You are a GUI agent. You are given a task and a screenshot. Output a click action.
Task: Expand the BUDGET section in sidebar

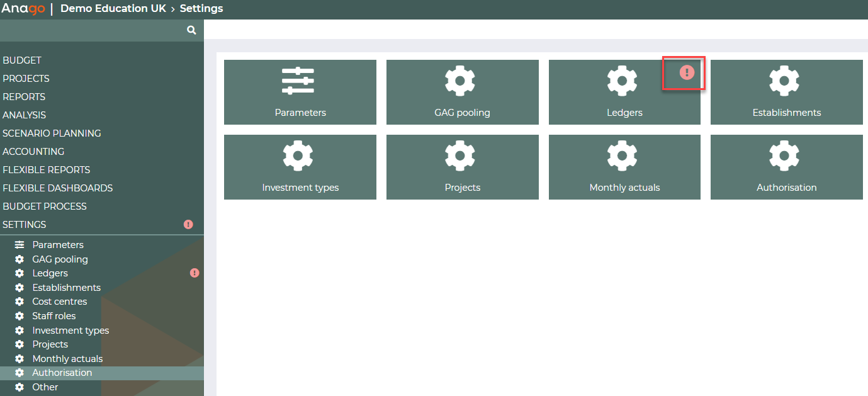[22, 60]
